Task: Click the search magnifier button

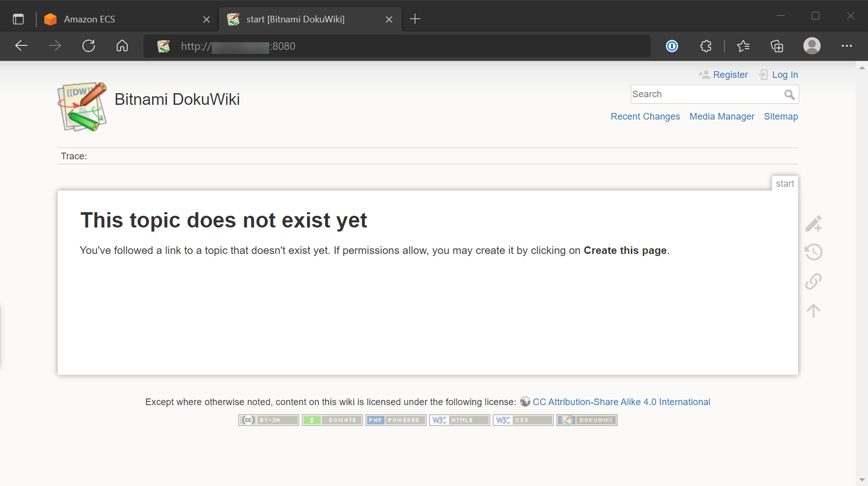Action: pyautogui.click(x=790, y=95)
